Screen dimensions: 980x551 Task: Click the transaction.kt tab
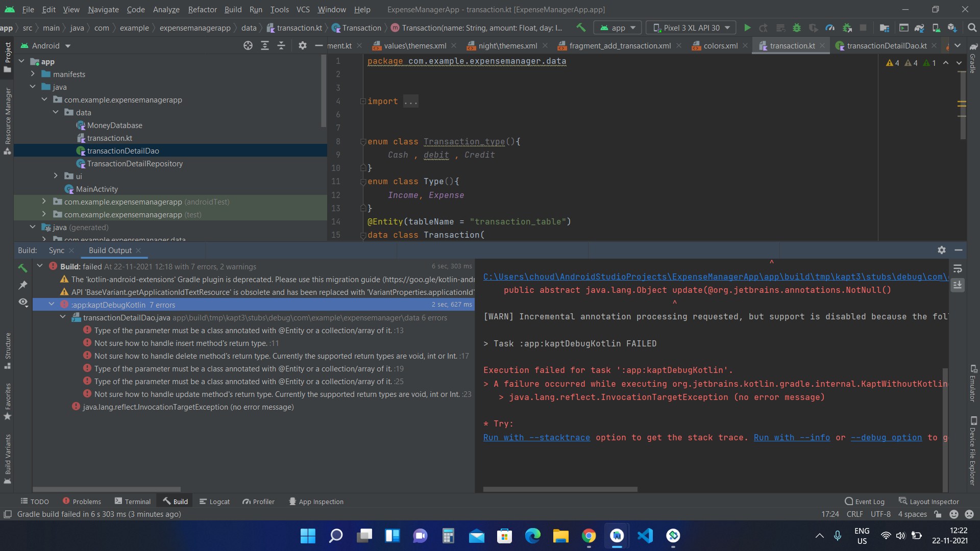(x=792, y=45)
